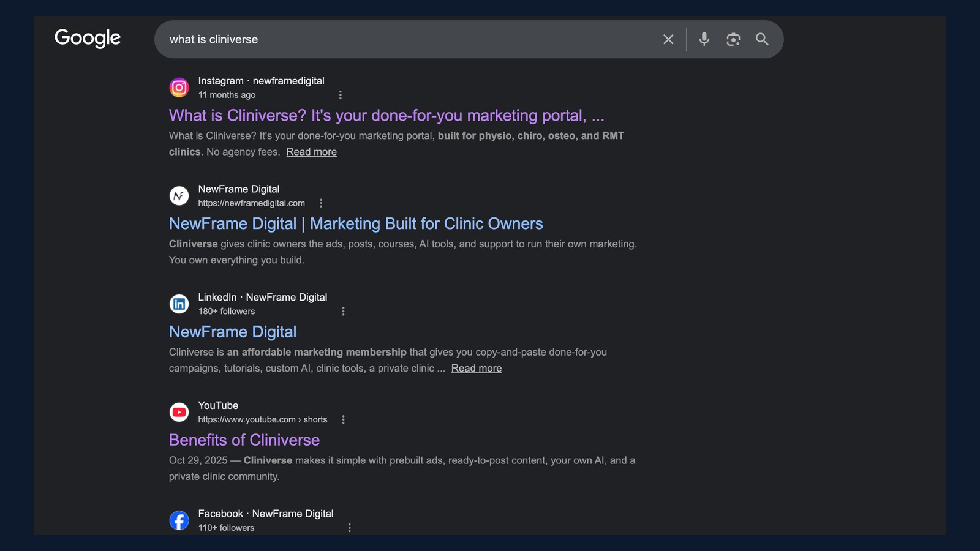The width and height of the screenshot is (980, 551).
Task: Click the 'https://newframedigital.com' URL text
Action: (x=251, y=203)
